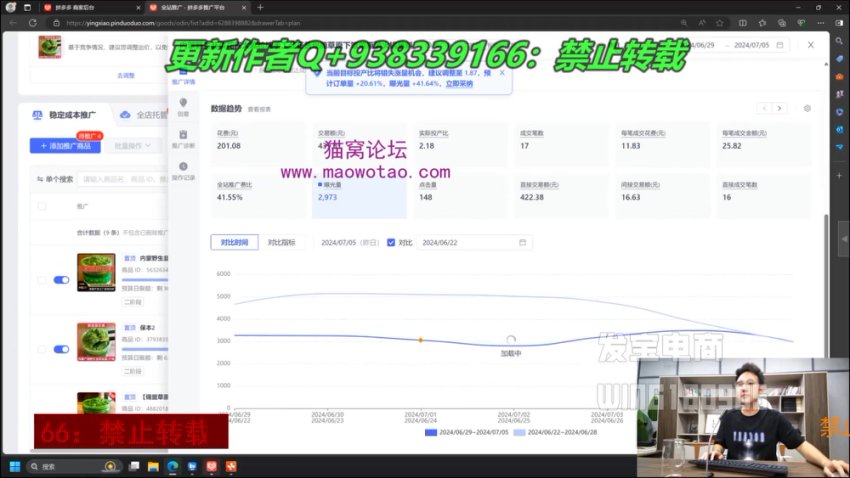Screen dimensions: 850x478
Task: Switch to the 对比指标 tab
Action: 281,242
